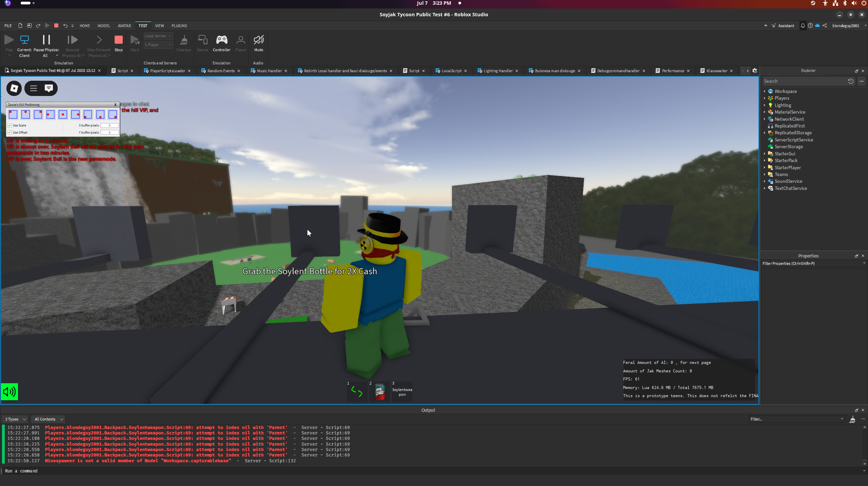Expand the TextChatService node
The height and width of the screenshot is (486, 868).
pos(765,189)
